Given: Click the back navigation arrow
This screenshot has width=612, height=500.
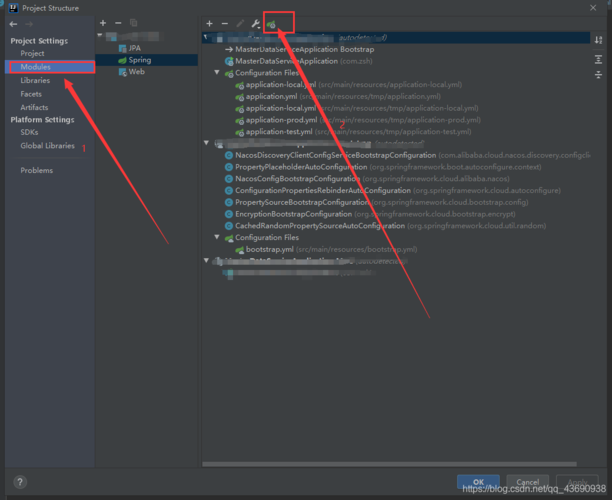Looking at the screenshot, I should (13, 22).
